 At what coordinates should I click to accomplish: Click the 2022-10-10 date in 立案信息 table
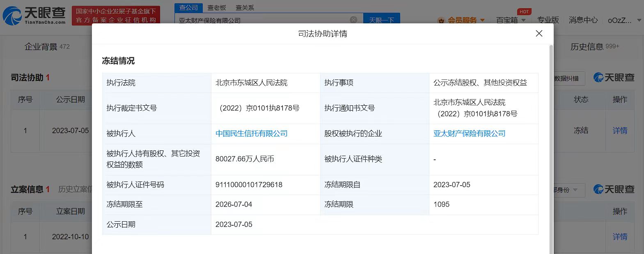coord(70,237)
